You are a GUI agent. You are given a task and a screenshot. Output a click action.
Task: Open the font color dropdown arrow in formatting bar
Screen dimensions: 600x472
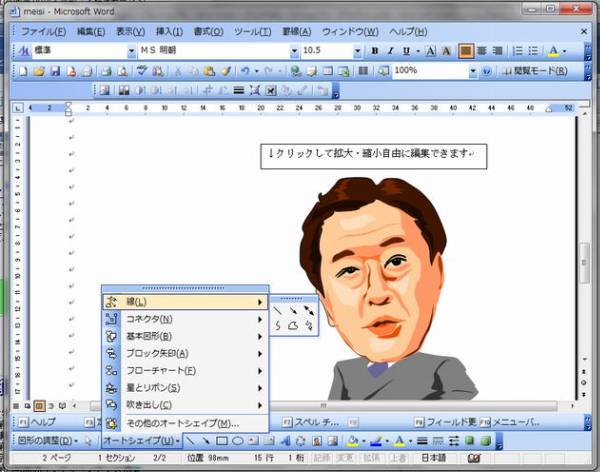tap(565, 51)
